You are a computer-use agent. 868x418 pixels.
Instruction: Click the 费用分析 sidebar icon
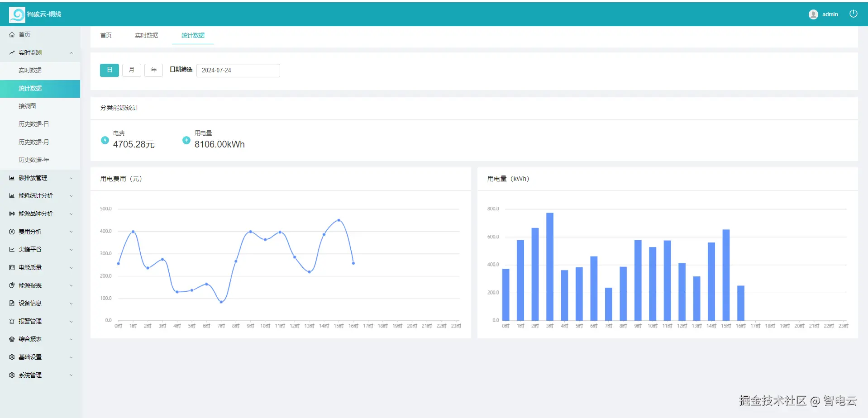tap(12, 232)
